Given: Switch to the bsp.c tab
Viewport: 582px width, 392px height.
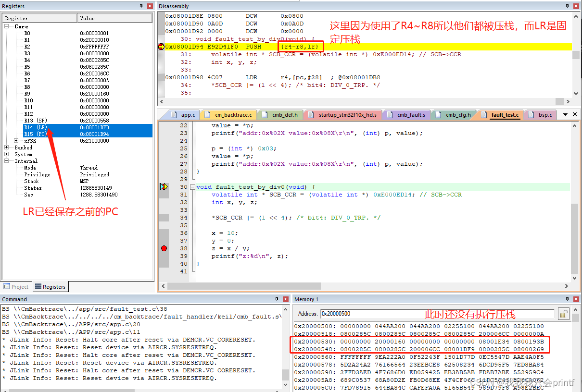Looking at the screenshot, I should pos(541,115).
